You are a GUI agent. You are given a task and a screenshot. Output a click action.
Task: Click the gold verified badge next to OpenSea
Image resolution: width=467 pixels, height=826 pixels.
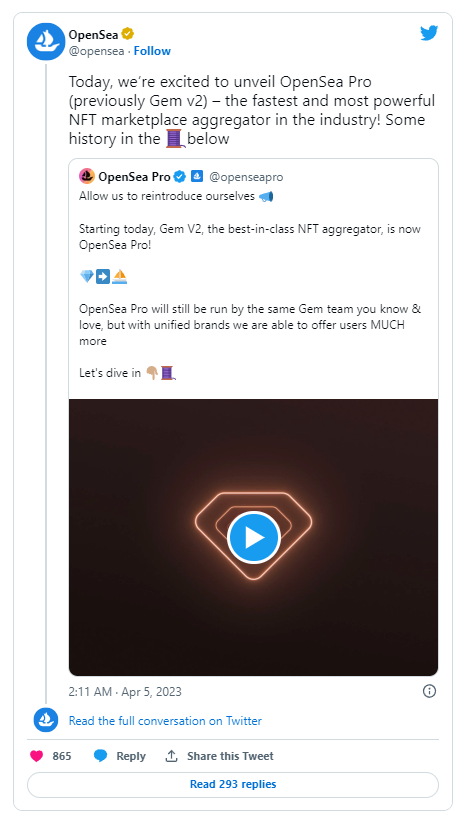127,34
